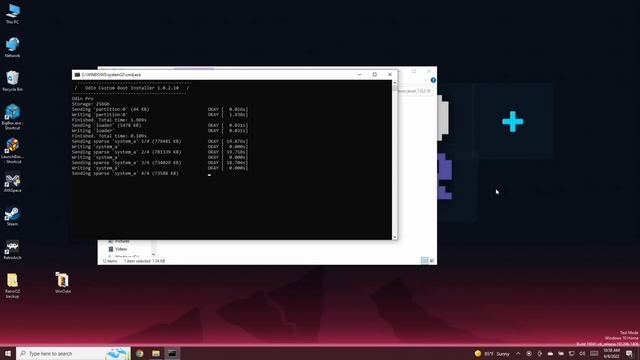
Task: Click the blue plus tile on desktop
Action: coord(513,121)
